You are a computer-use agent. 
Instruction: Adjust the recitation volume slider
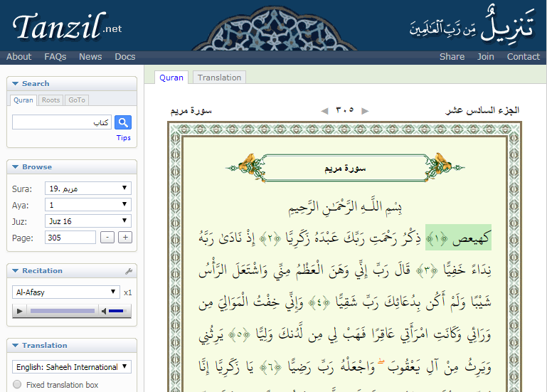tap(117, 311)
